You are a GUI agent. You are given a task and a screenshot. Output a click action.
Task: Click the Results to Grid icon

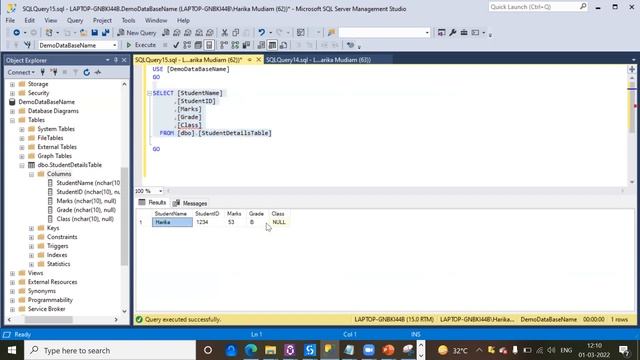272,45
